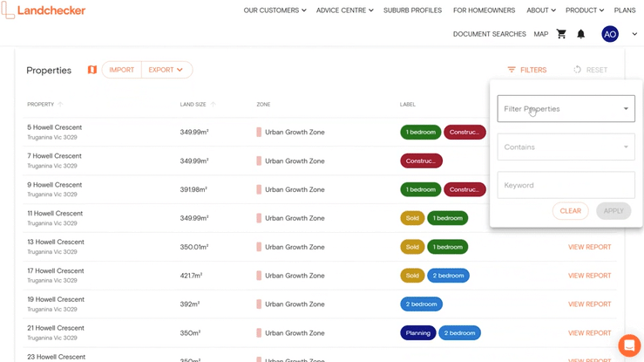Open 7 Howell Crescent property
This screenshot has width=644, height=362.
tap(54, 156)
